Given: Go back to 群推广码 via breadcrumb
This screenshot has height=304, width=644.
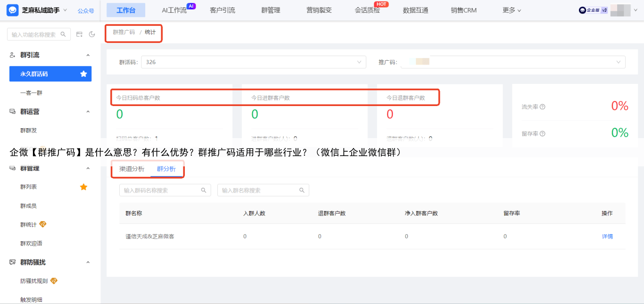Looking at the screenshot, I should (x=124, y=32).
